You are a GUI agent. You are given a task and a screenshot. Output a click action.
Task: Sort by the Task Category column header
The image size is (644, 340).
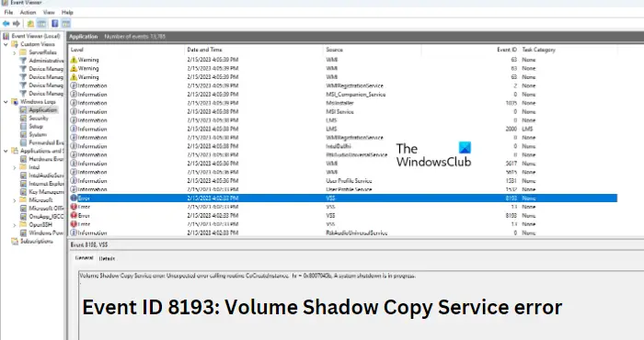coord(538,50)
